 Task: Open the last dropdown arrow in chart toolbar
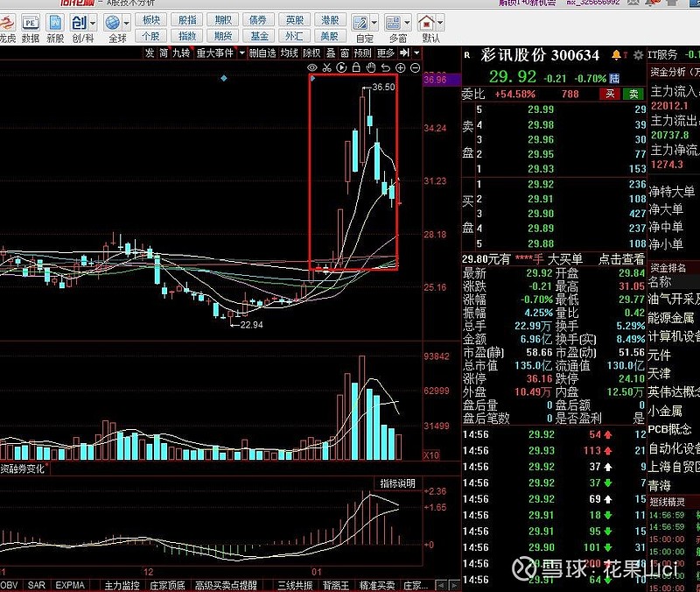tap(416, 53)
